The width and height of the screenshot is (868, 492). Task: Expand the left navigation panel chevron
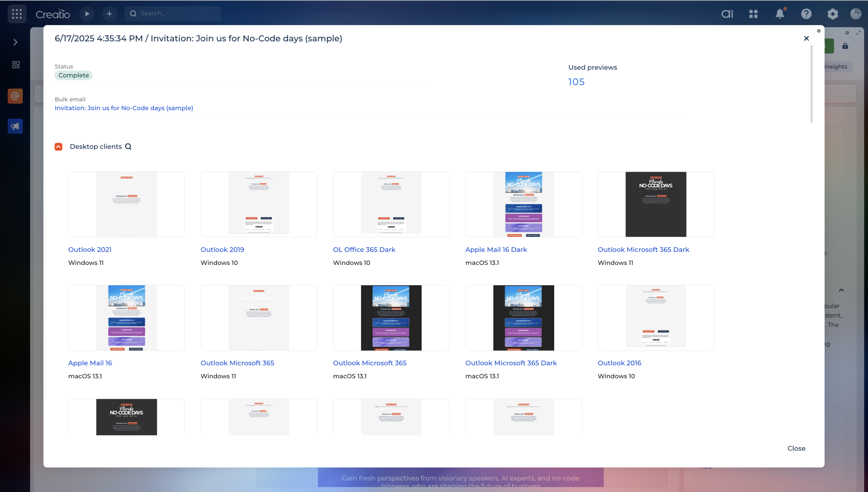tap(15, 42)
